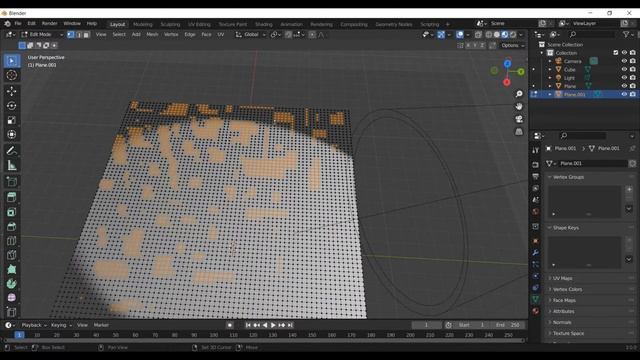Open the Playback dropdown
Screen dimensions: 640x360
click(x=34, y=325)
